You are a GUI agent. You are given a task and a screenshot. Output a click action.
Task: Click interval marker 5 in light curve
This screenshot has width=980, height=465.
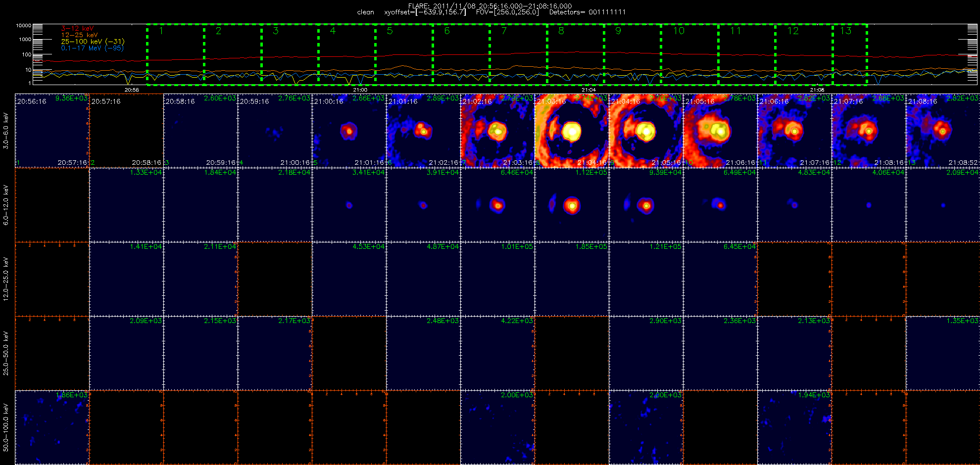point(390,31)
